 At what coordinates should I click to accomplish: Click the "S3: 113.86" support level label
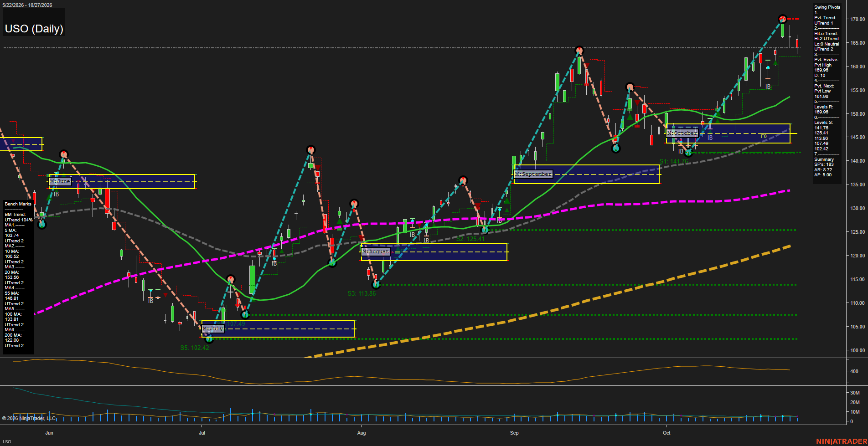point(362,293)
